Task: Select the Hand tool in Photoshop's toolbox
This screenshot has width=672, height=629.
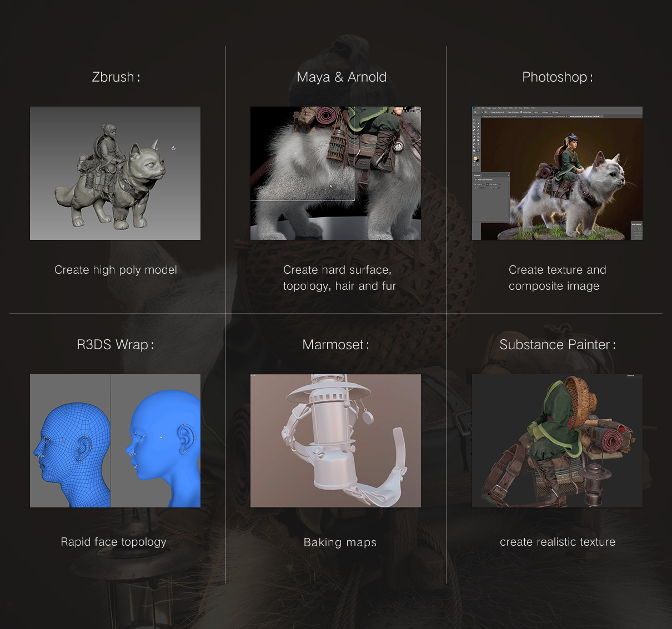Action: [474, 150]
